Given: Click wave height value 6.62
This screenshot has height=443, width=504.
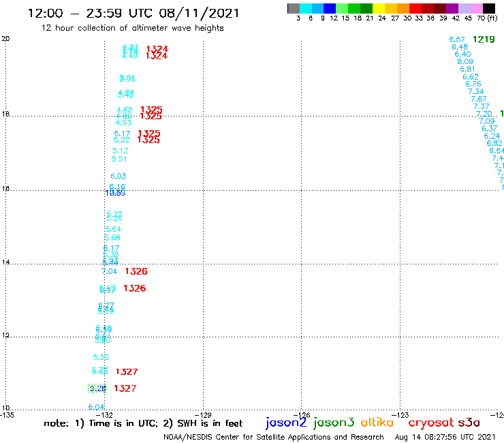Looking at the screenshot, I should (x=471, y=77).
